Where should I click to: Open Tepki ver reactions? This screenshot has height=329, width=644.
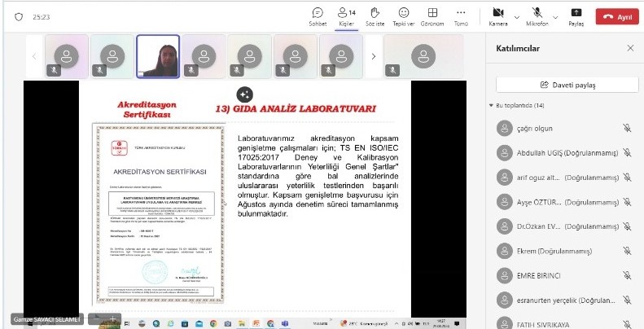pos(403,17)
